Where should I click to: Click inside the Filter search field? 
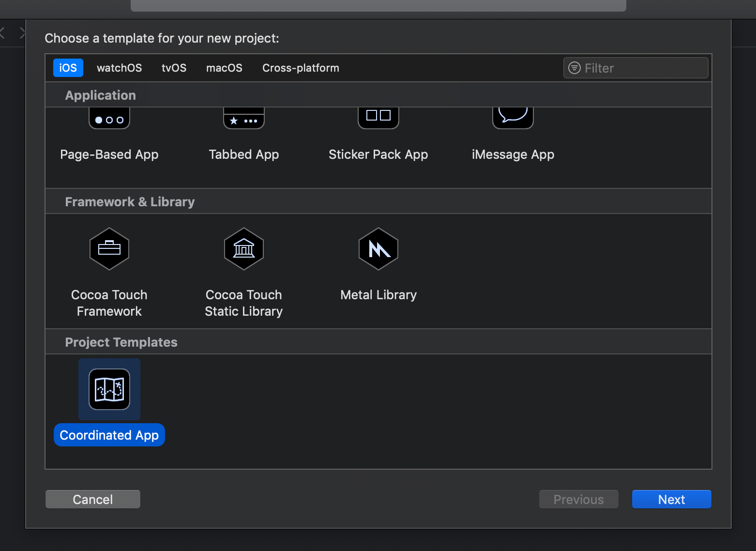(x=629, y=68)
